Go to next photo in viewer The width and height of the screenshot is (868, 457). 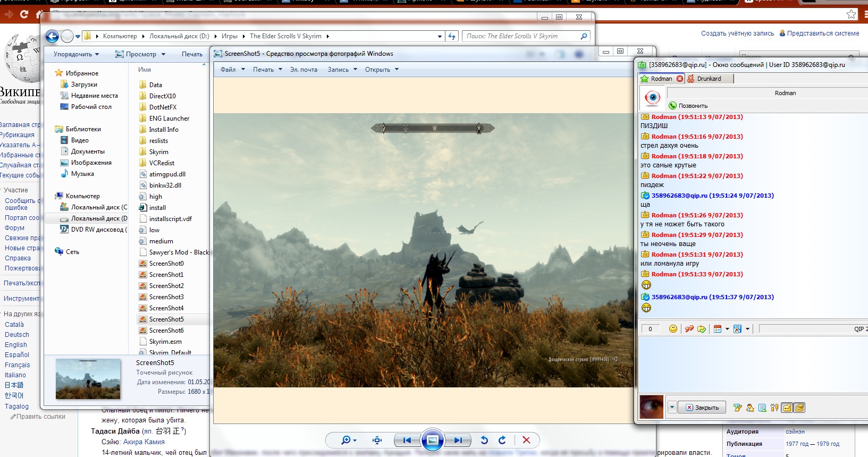[458, 440]
